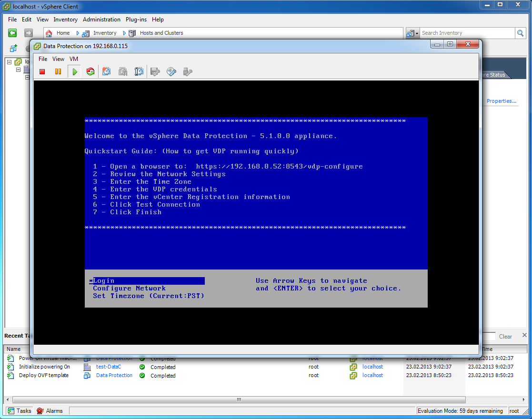Open the console window File menu
Viewport: 532px width, 419px height.
point(43,59)
